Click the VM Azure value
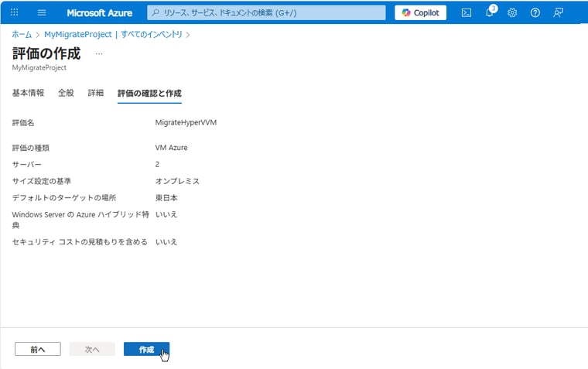 (172, 148)
